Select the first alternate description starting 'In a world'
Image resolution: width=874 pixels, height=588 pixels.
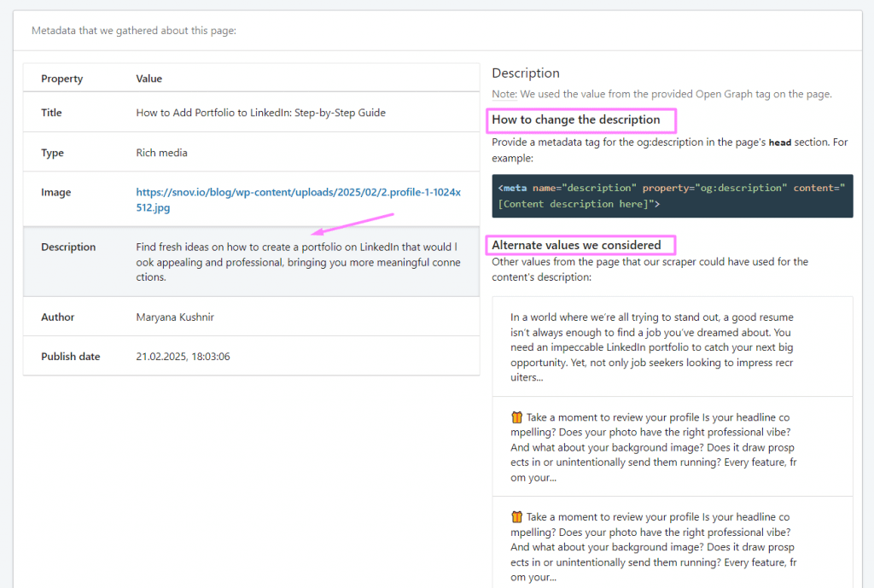point(672,346)
